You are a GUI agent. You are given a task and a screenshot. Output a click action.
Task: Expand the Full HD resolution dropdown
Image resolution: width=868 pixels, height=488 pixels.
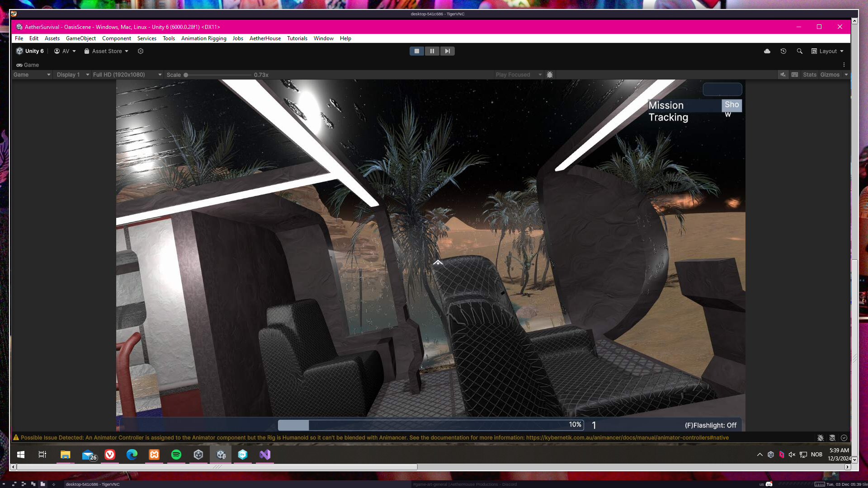127,75
